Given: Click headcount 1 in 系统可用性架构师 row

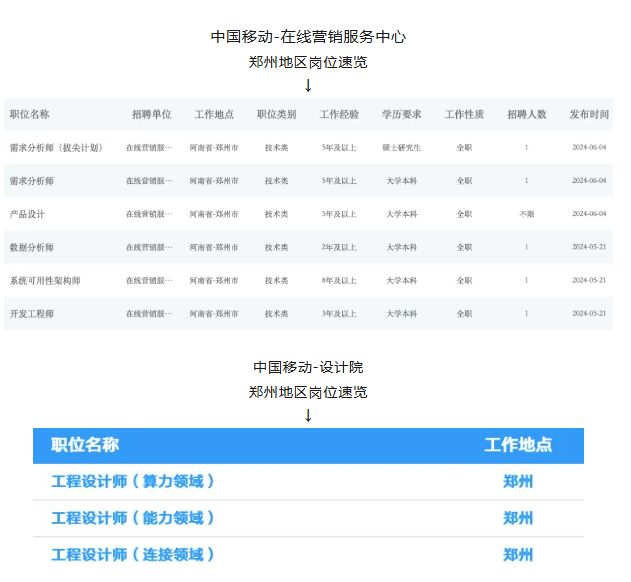Looking at the screenshot, I should point(526,280).
